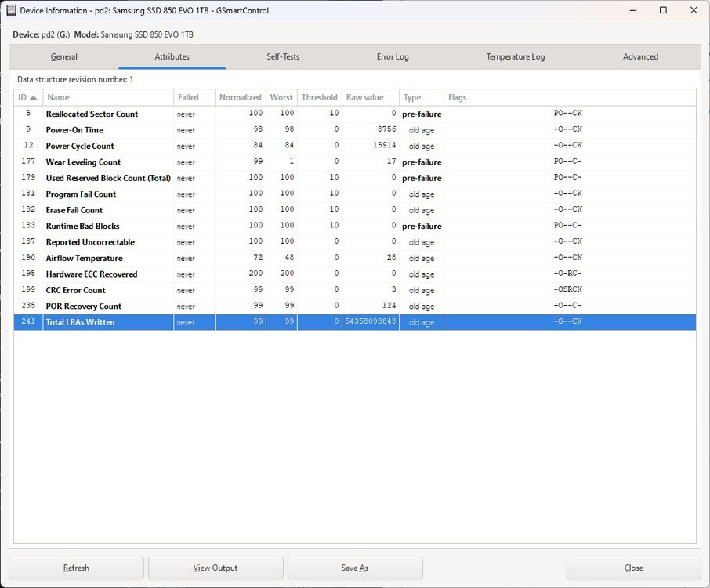Sort by the Worst column header

pyautogui.click(x=281, y=97)
